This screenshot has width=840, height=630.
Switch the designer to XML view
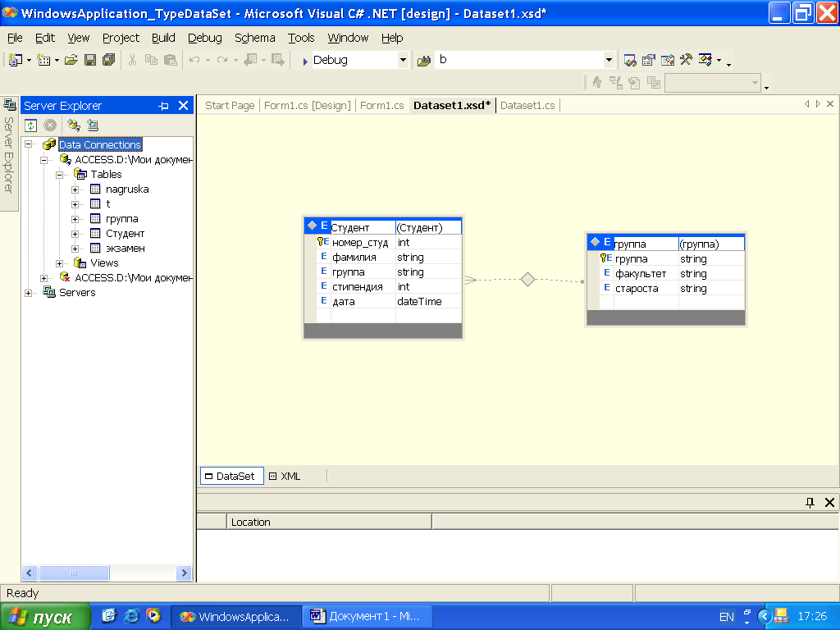click(285, 476)
